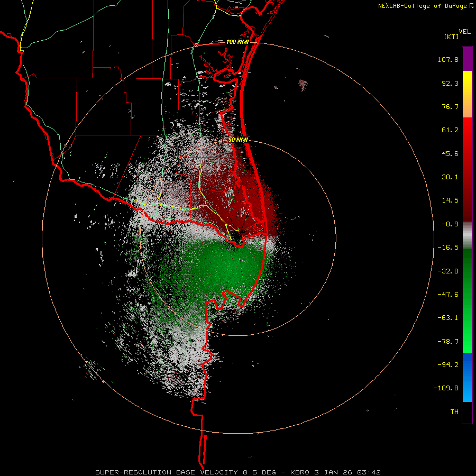Pick the red segment of the velocity color bar
Image resolution: width=476 pixels, height=476 pixels.
coord(467,169)
